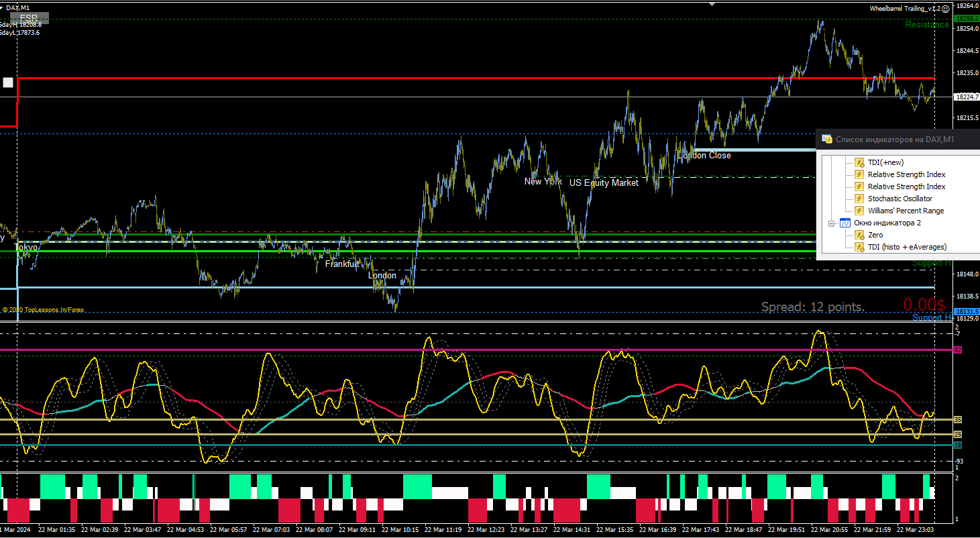Select TDI(+new) in the indicator list
This screenshot has width=980, height=538.
885,162
